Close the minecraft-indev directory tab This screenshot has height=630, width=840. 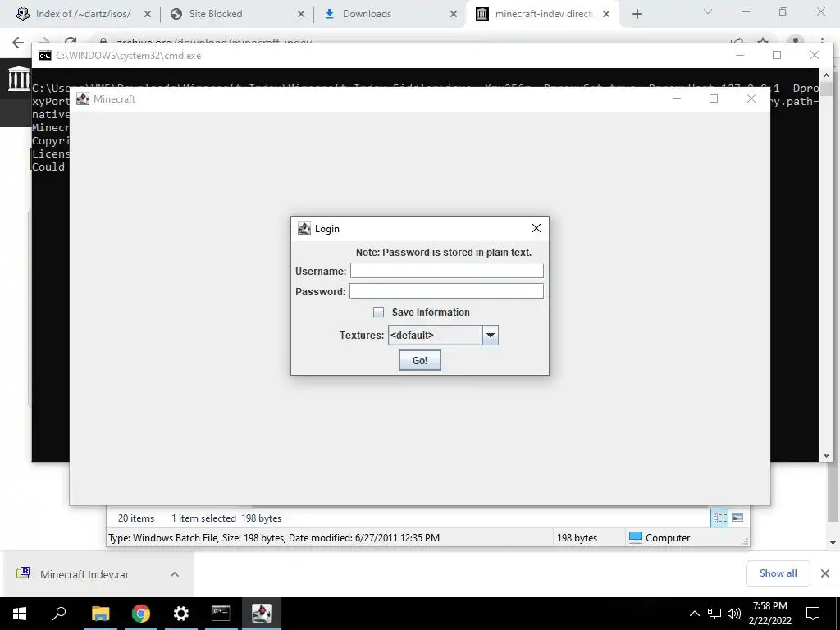(606, 15)
